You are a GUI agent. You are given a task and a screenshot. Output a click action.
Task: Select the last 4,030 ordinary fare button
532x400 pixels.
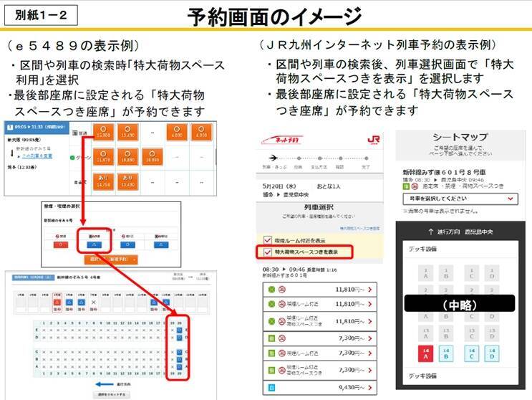[201, 132]
